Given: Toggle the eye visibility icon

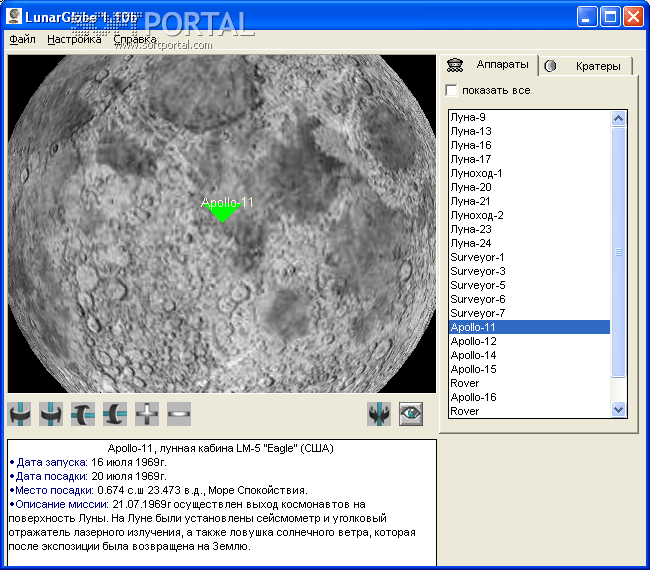Looking at the screenshot, I should point(411,413).
